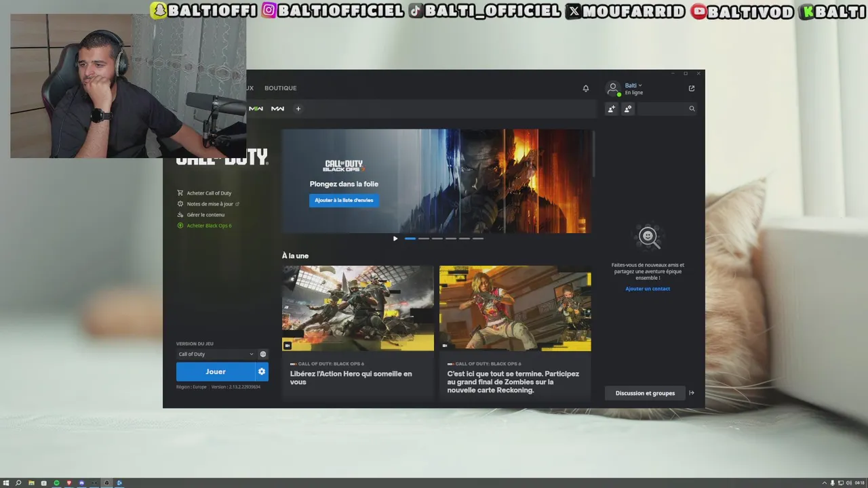Click the Black Ops banner image
This screenshot has height=488, width=868.
437,181
